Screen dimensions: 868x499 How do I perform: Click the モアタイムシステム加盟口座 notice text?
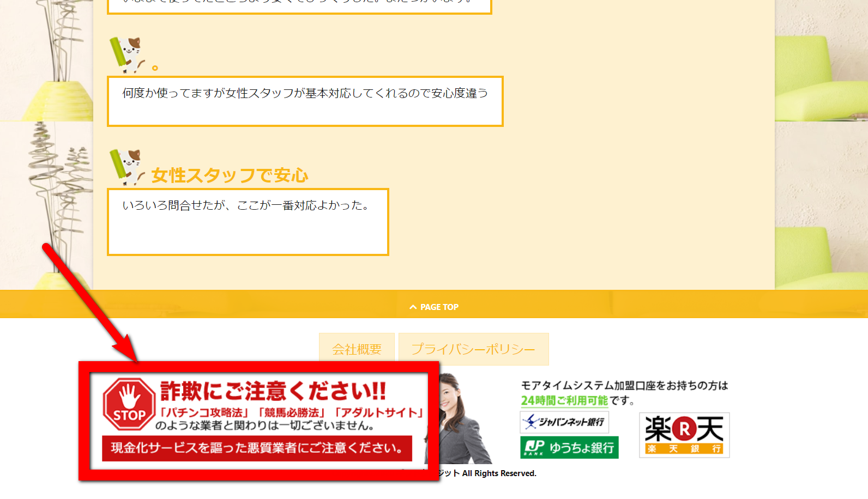[624, 386]
